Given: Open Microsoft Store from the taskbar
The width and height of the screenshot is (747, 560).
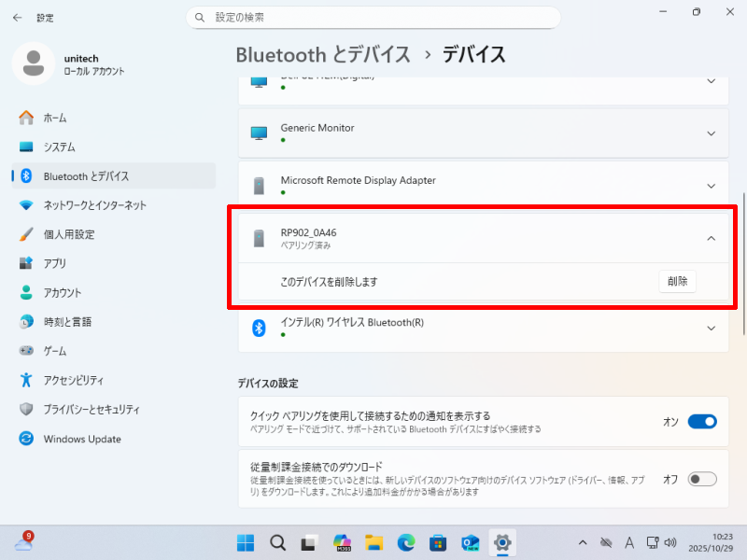Looking at the screenshot, I should (x=437, y=542).
